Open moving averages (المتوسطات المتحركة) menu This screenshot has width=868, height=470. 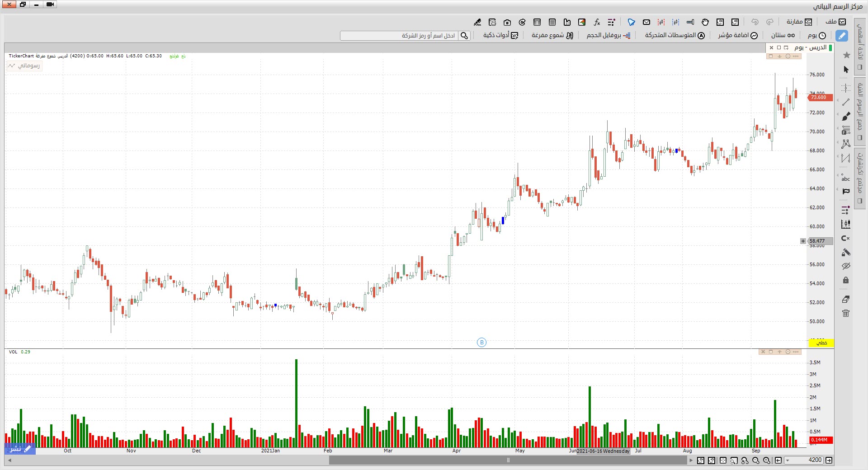(x=675, y=35)
